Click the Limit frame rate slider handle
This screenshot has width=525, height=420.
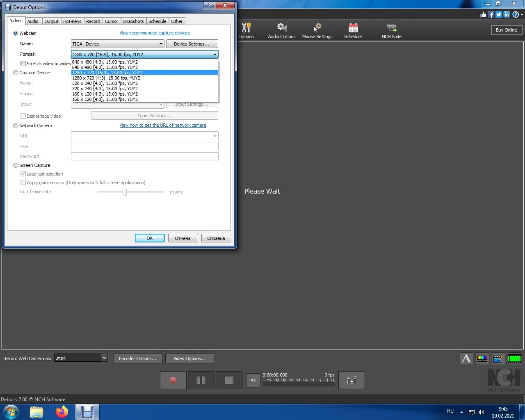tap(125, 192)
